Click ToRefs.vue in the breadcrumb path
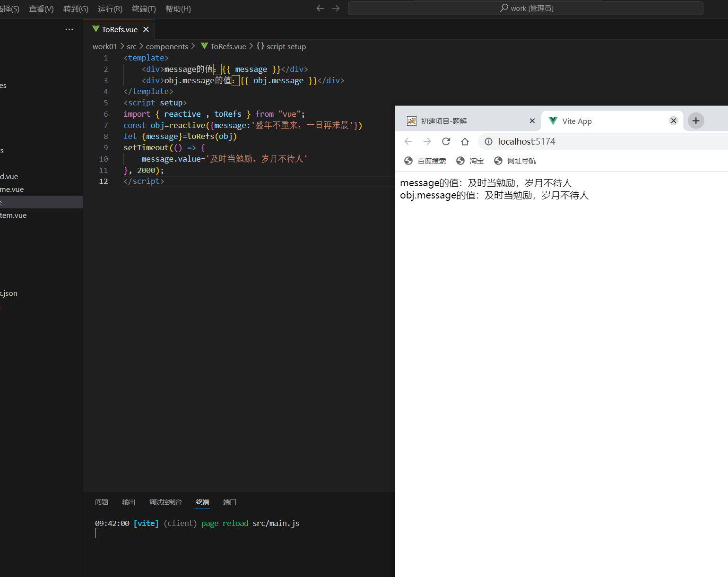The height and width of the screenshot is (577, 728). click(228, 46)
